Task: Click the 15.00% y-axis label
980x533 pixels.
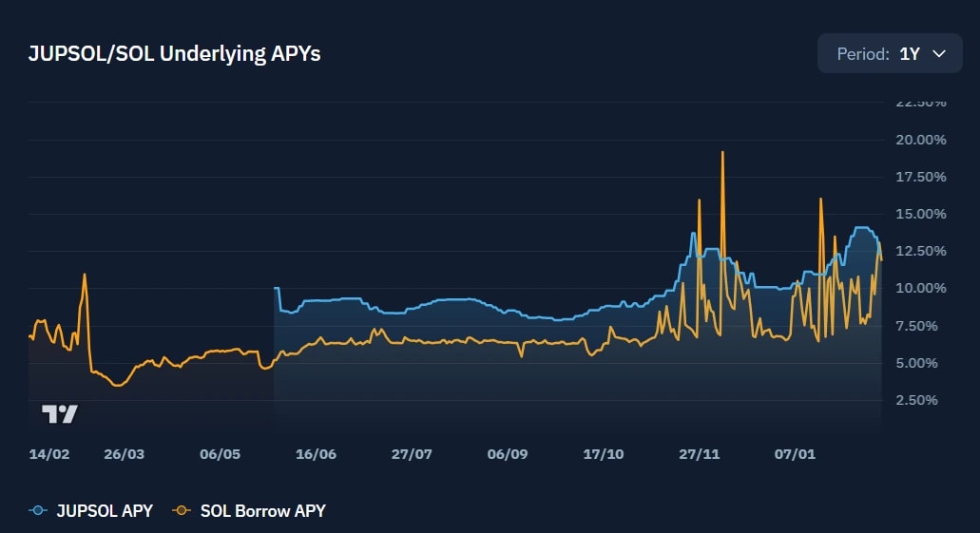Action: point(921,214)
